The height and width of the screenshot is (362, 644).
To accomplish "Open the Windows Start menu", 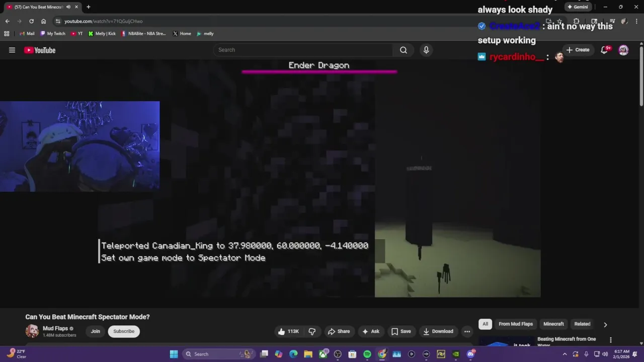I will click(174, 354).
